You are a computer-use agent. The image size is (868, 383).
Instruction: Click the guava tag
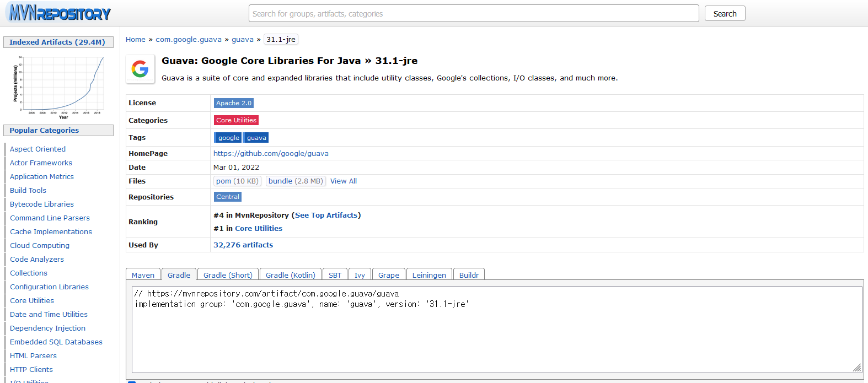pyautogui.click(x=256, y=138)
